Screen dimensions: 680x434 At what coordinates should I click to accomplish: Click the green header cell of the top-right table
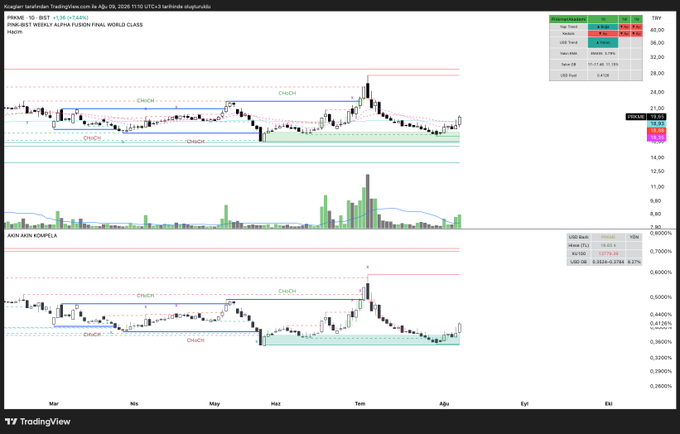point(568,19)
